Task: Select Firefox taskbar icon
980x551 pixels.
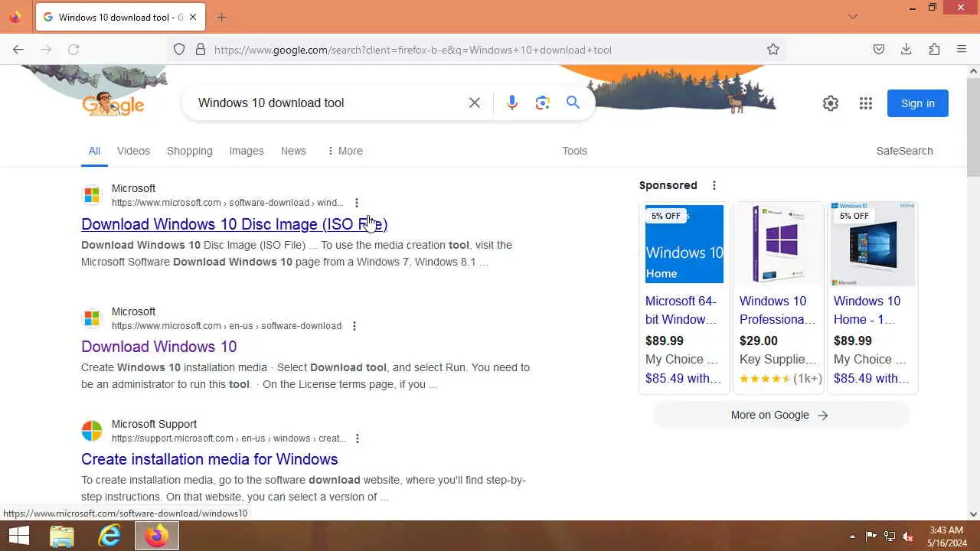Action: point(157,536)
